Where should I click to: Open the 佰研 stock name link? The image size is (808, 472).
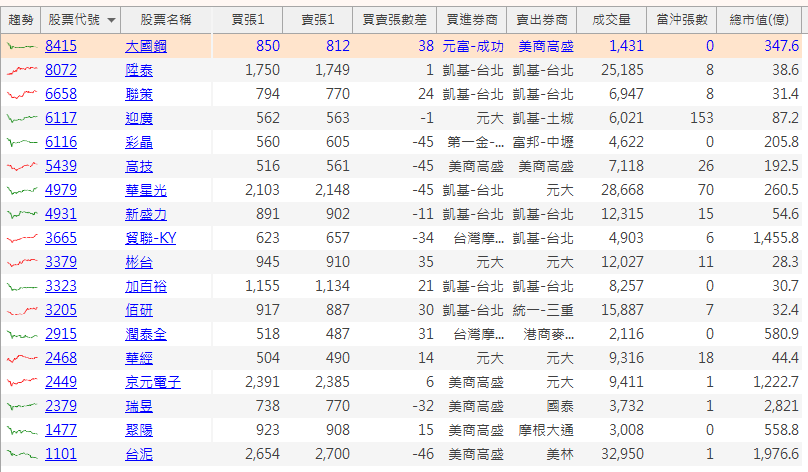pyautogui.click(x=139, y=311)
